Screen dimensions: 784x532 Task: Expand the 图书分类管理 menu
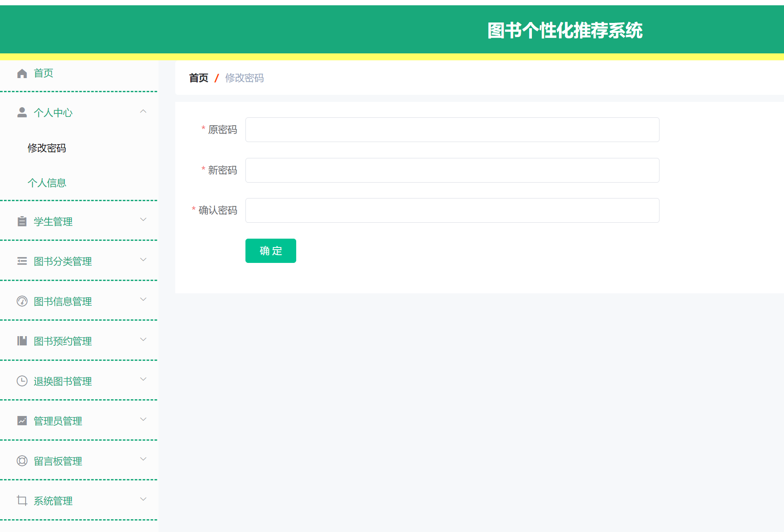coord(143,259)
